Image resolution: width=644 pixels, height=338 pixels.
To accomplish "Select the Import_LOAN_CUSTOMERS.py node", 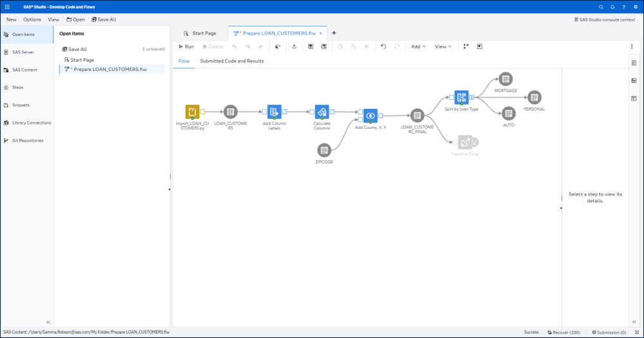I will [x=192, y=111].
